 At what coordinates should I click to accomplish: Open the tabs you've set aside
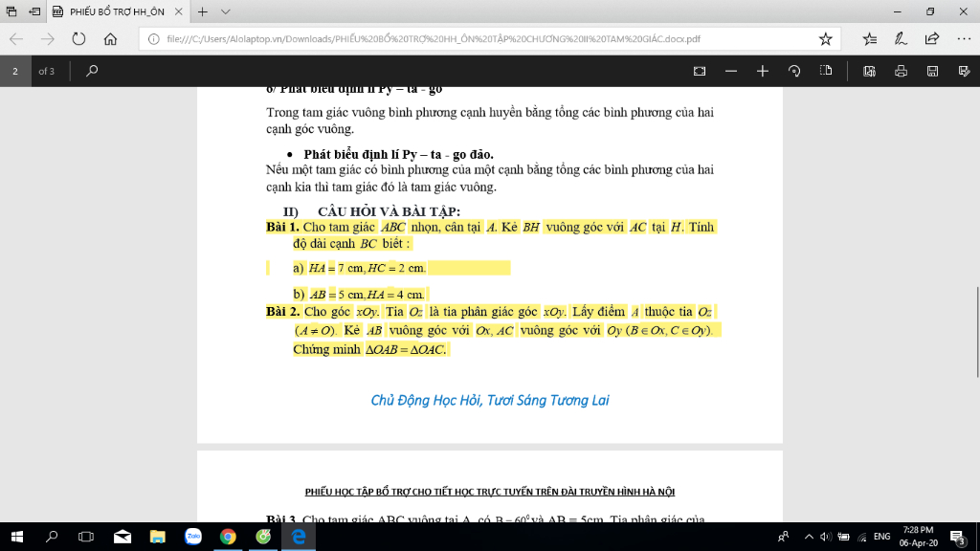pos(11,11)
